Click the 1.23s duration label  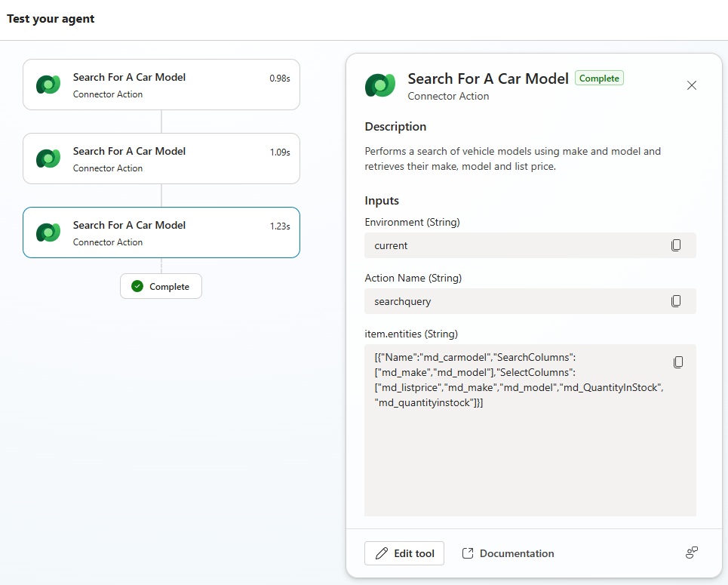click(280, 226)
